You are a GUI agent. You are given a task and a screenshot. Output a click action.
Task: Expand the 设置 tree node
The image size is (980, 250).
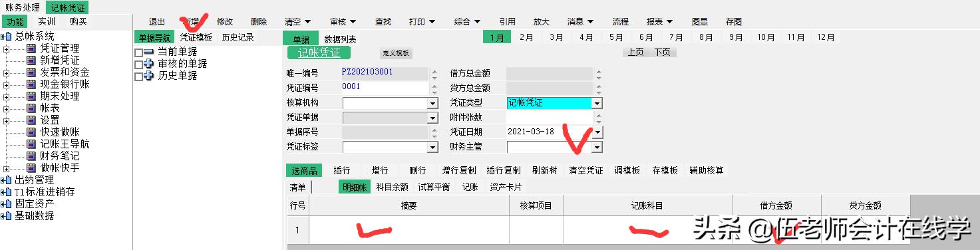coord(6,120)
